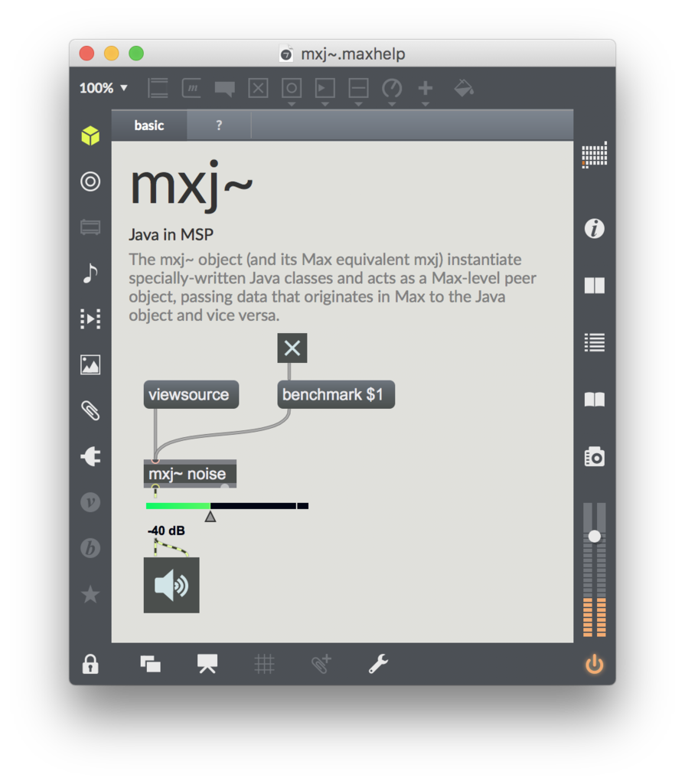Image resolution: width=685 pixels, height=784 pixels.
Task: Open the Images browser icon
Action: pos(90,364)
